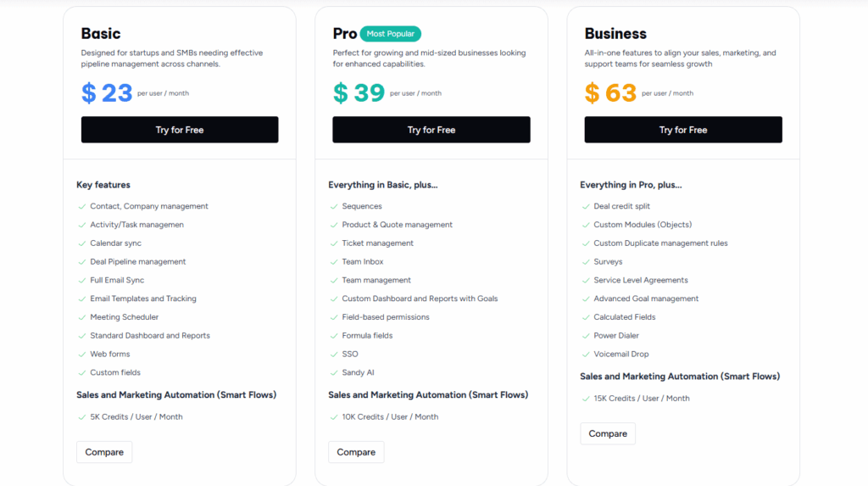Click the Full Email Sync feature text

pos(117,280)
